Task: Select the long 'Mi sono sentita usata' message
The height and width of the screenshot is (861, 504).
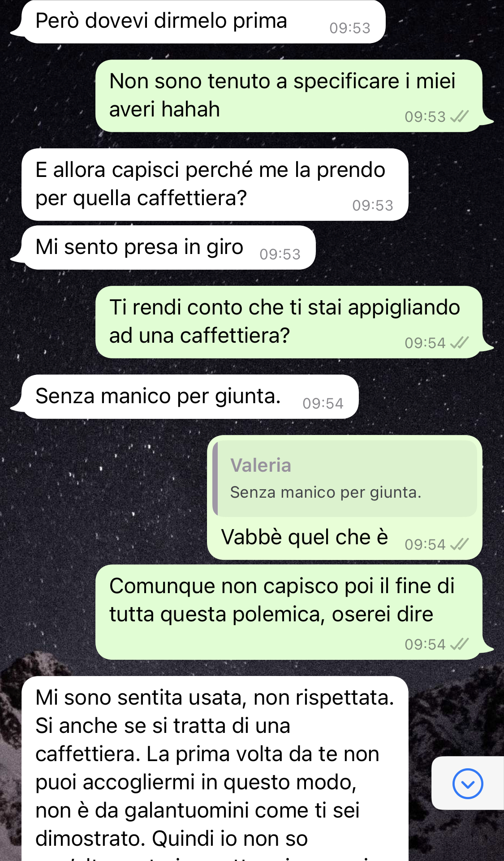Action: click(x=215, y=769)
